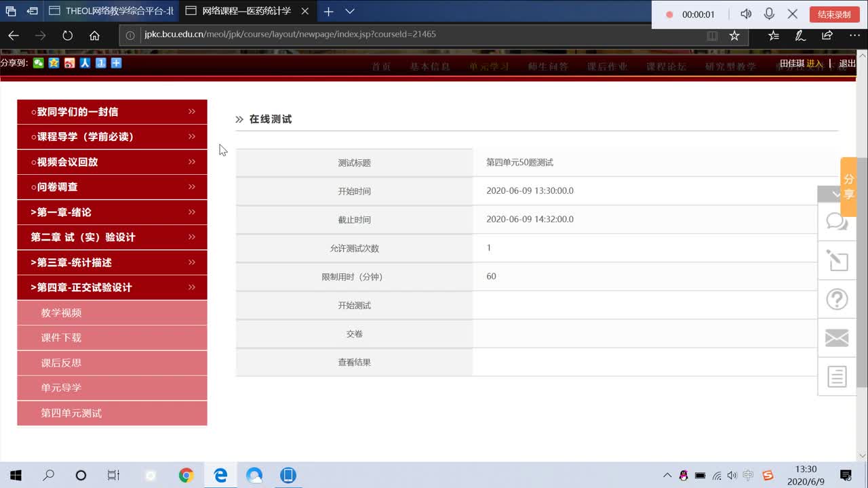Open document icon in side toolbar
The image size is (868, 488).
[837, 376]
